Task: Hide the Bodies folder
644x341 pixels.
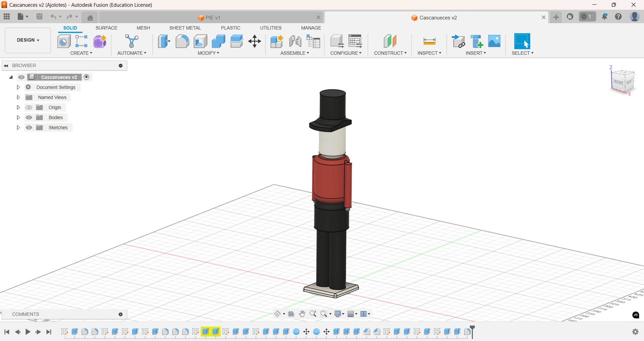Action: point(29,117)
